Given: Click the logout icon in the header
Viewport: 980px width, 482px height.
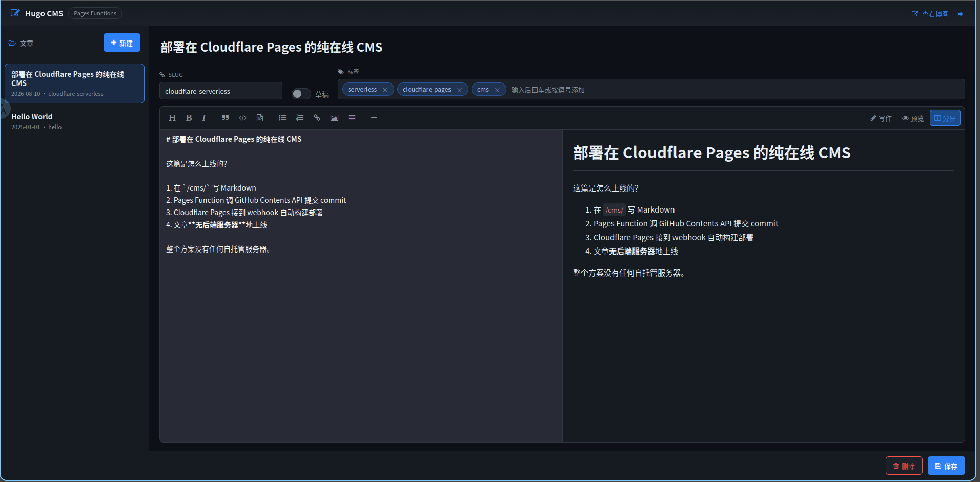Looking at the screenshot, I should pos(960,14).
